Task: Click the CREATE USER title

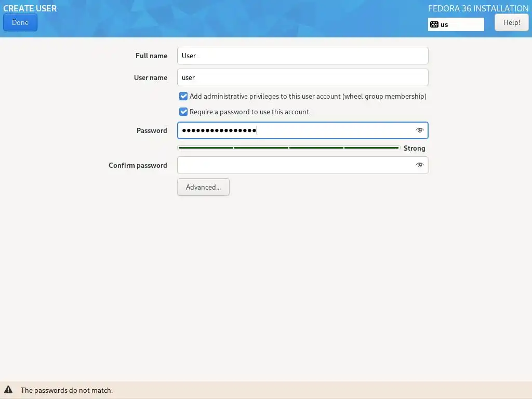Action: [30, 8]
